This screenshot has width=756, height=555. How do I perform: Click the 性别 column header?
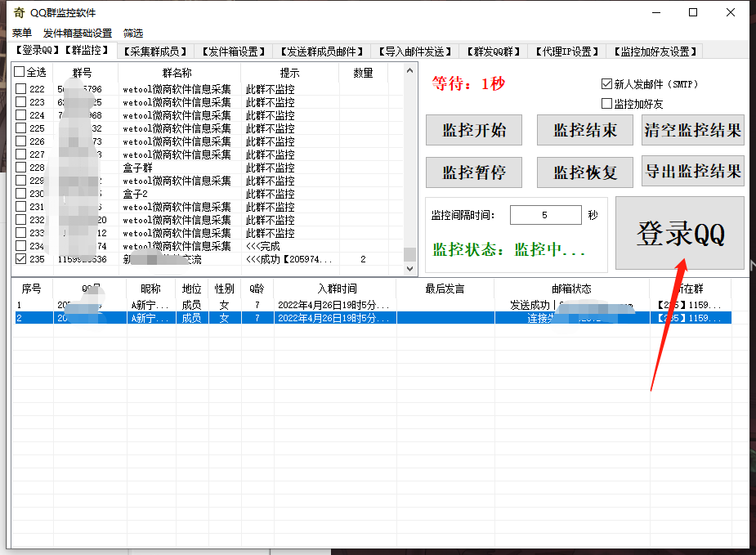[224, 289]
